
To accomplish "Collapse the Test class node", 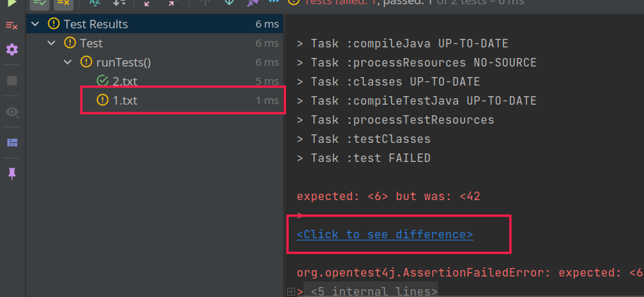I will pos(52,43).
